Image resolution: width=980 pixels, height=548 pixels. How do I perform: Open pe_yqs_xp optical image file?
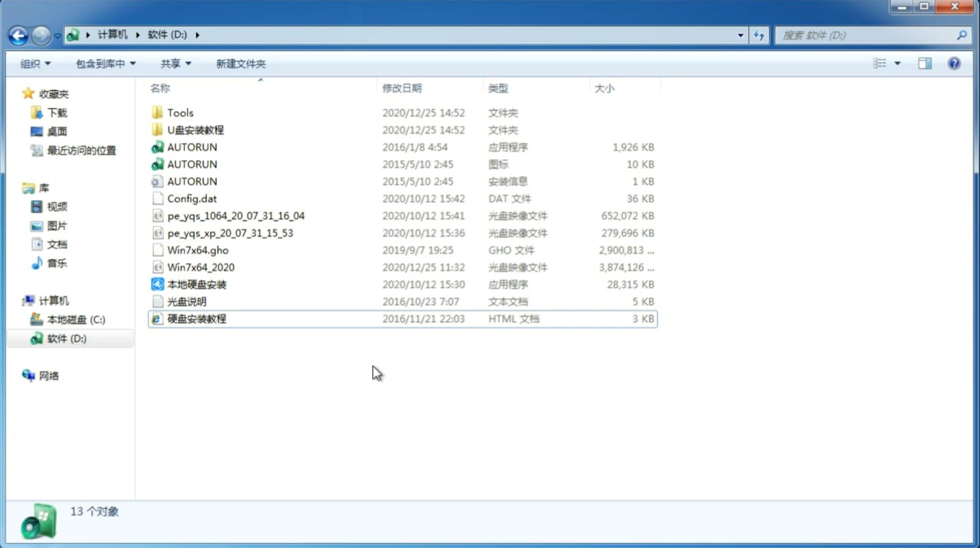pyautogui.click(x=230, y=233)
